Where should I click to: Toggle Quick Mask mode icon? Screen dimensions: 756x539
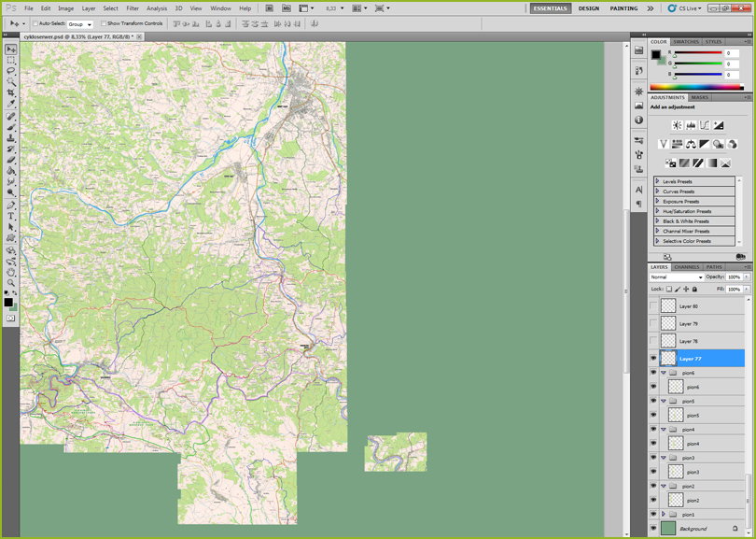10,319
